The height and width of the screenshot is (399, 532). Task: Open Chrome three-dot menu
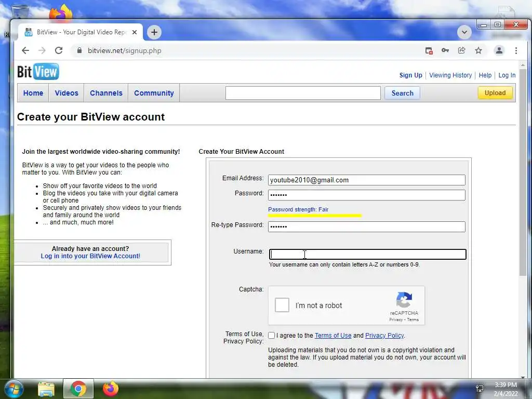click(516, 50)
